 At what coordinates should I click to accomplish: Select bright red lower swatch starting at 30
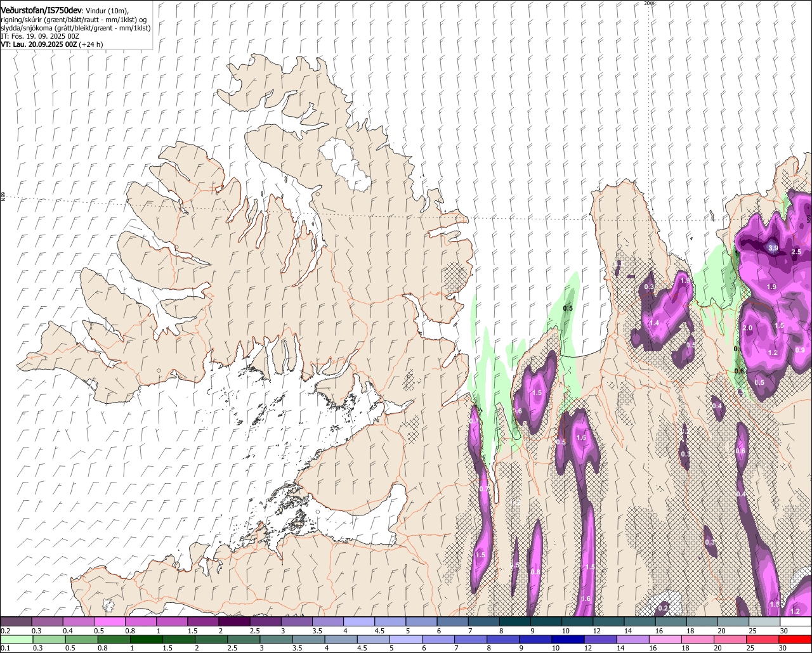[796, 638]
